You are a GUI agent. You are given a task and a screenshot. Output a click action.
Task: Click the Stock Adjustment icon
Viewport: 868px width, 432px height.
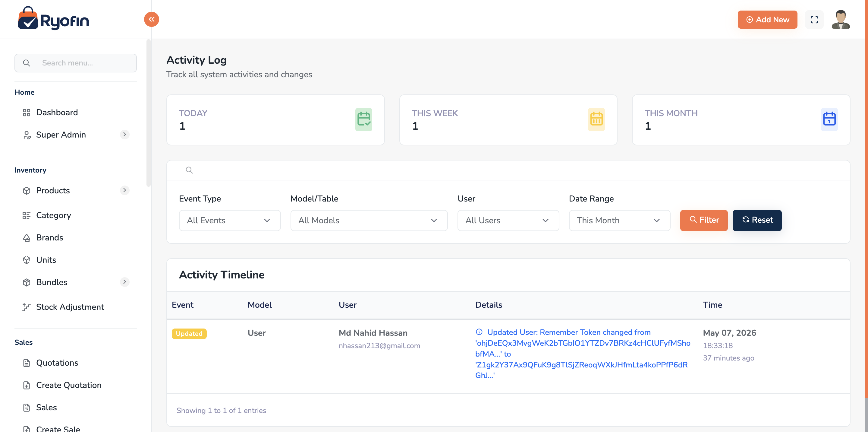(26, 307)
